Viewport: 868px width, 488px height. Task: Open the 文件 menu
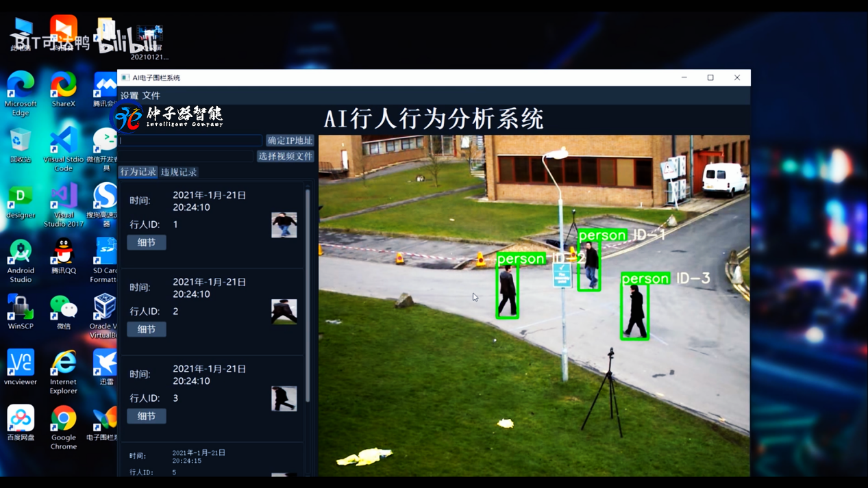tap(151, 96)
